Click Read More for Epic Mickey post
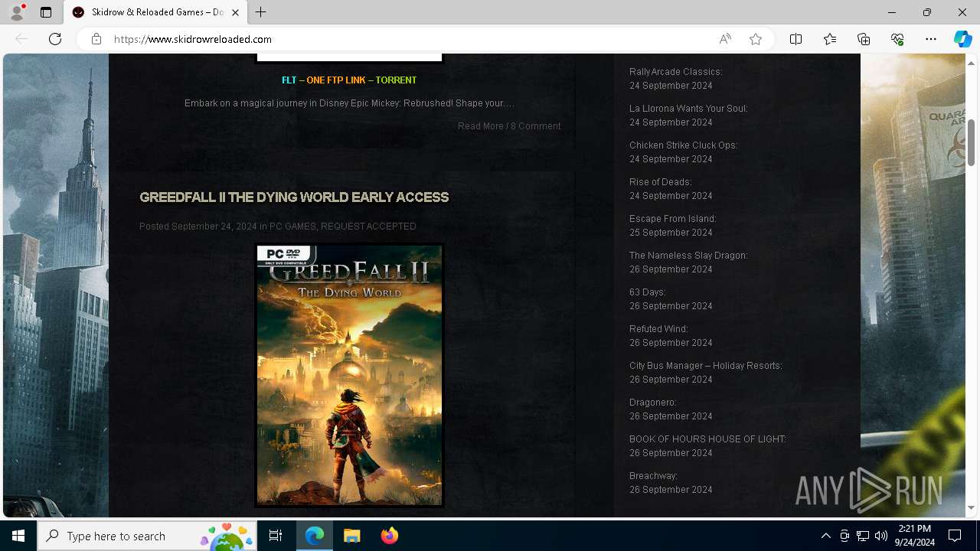The height and width of the screenshot is (551, 980). (481, 126)
